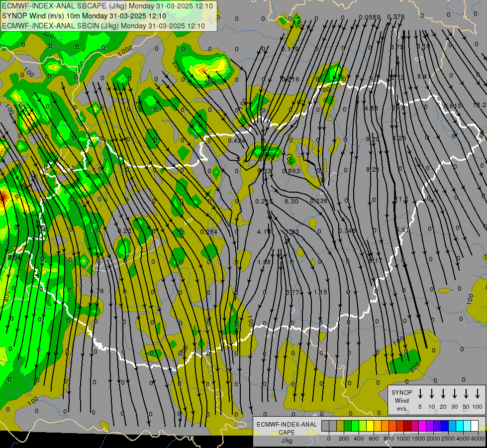The width and height of the screenshot is (487, 448).
Task: Click the 800 tick label on the CAPE scale
Action: (x=389, y=439)
